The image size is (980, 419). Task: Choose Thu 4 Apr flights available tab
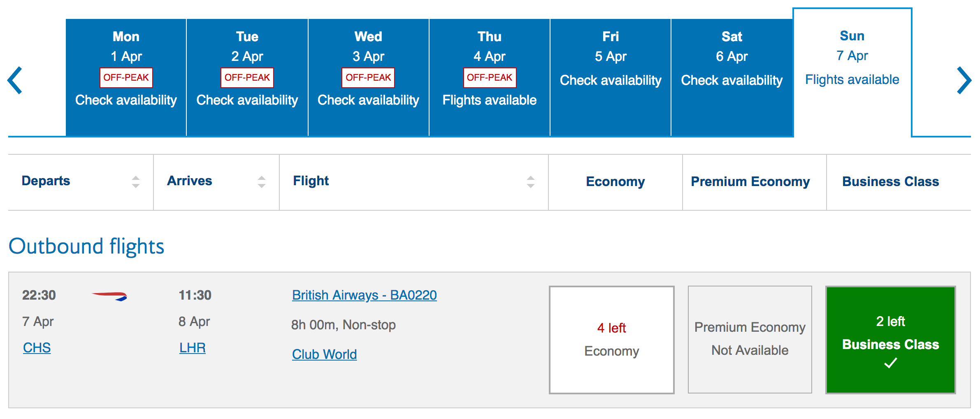(x=489, y=77)
